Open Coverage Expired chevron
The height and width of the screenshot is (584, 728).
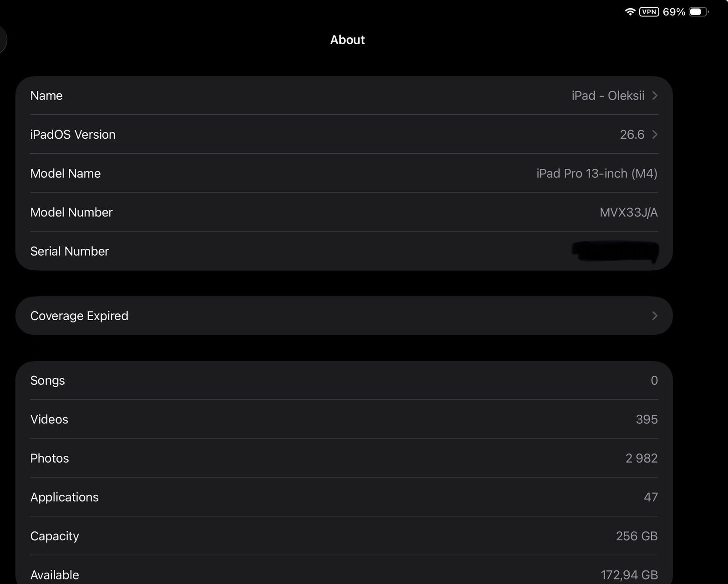(655, 316)
